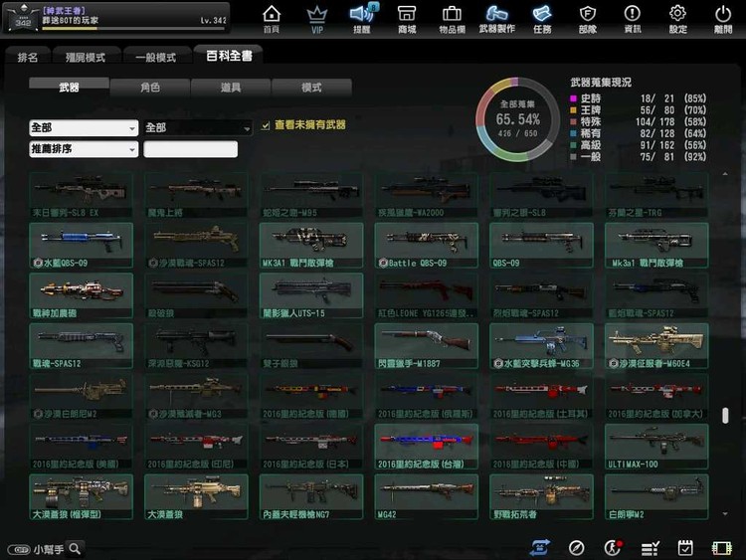746x560 pixels.
Task: Select the 沙漠征服者-M60E4 weapon card
Action: tap(656, 346)
